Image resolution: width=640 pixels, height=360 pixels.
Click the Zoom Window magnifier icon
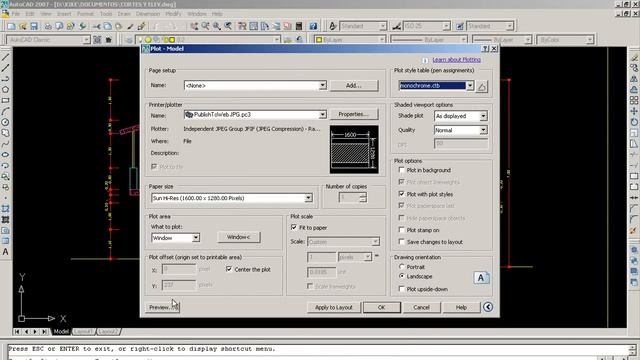coord(216,26)
